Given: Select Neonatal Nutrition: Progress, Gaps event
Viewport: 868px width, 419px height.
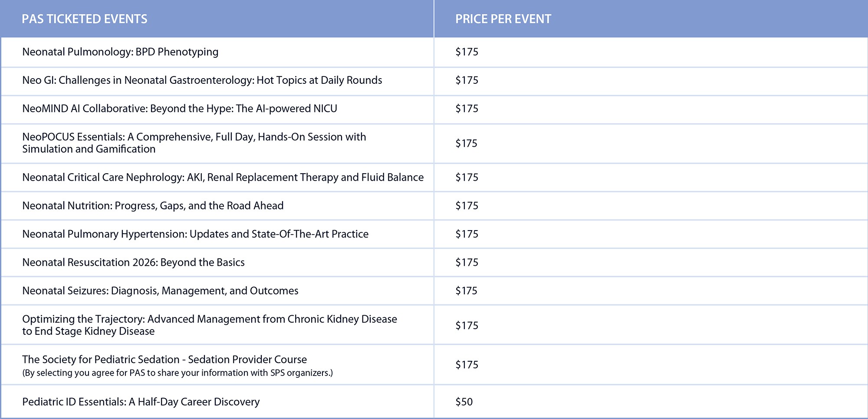Looking at the screenshot, I should click(x=153, y=206).
